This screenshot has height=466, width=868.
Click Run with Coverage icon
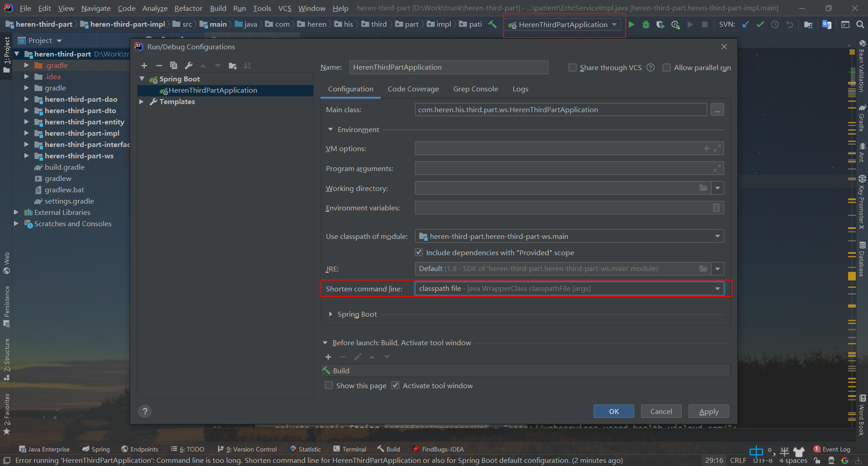pos(660,24)
